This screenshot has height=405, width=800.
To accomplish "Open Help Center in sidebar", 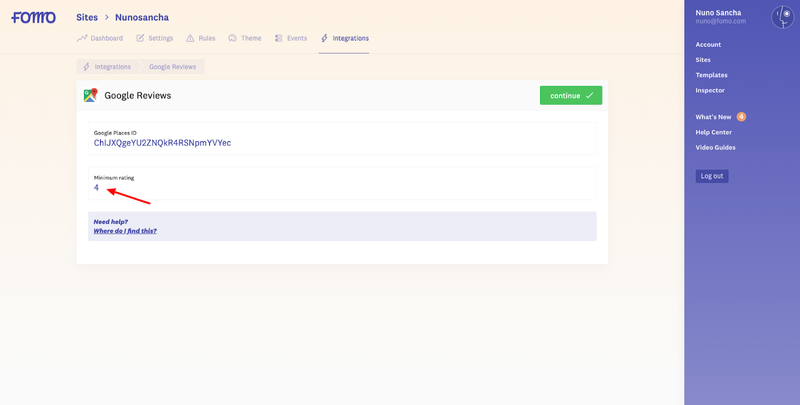I will [x=713, y=132].
